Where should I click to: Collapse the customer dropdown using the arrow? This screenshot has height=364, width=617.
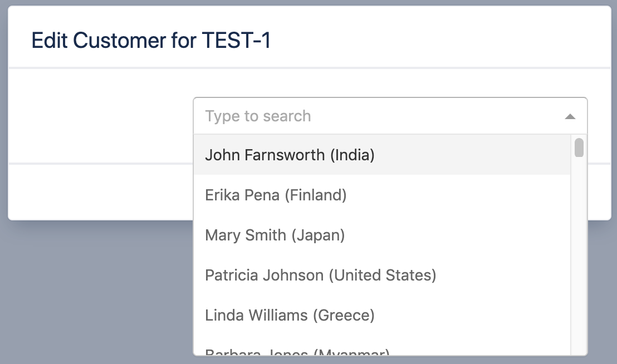pyautogui.click(x=570, y=117)
